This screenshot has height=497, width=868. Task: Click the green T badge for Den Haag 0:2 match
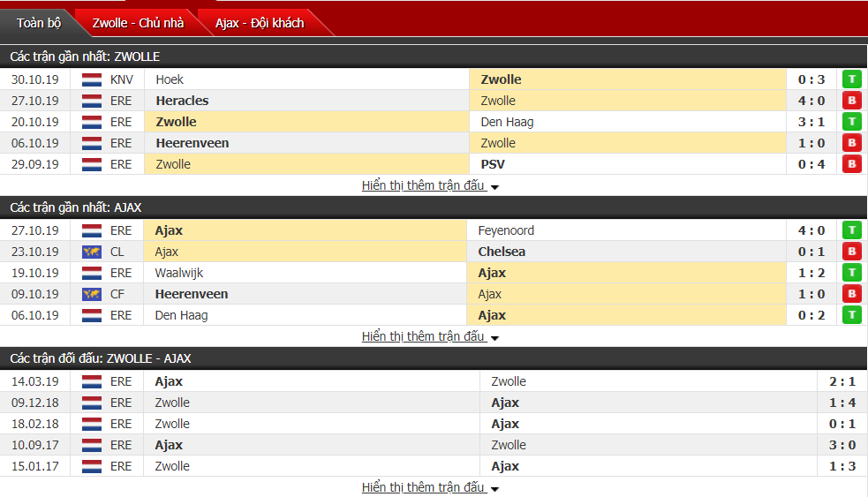point(852,315)
